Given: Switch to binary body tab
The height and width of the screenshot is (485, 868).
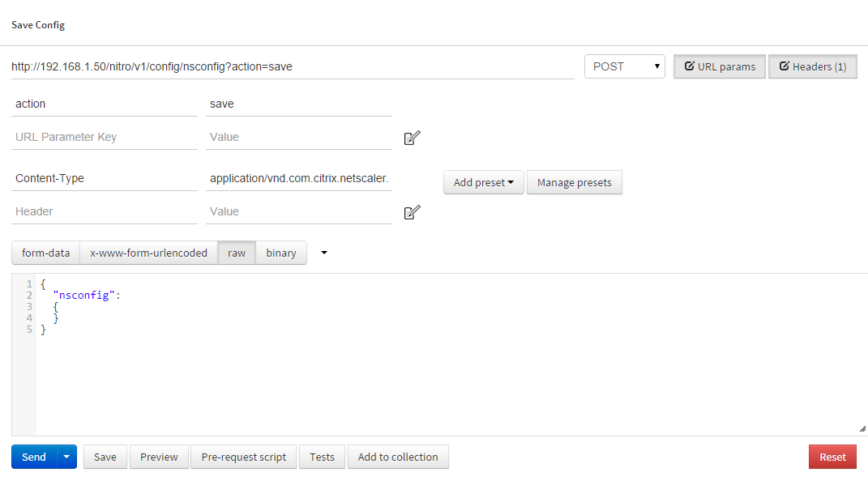Looking at the screenshot, I should (281, 253).
